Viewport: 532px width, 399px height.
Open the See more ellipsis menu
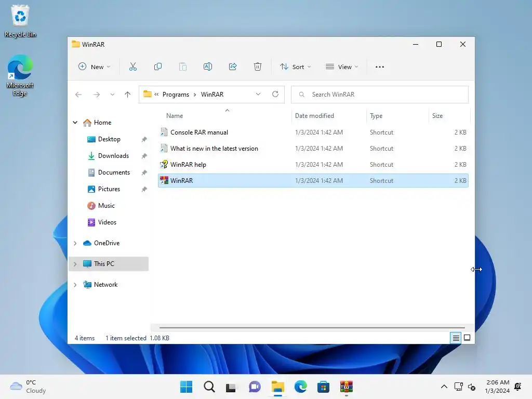[380, 67]
